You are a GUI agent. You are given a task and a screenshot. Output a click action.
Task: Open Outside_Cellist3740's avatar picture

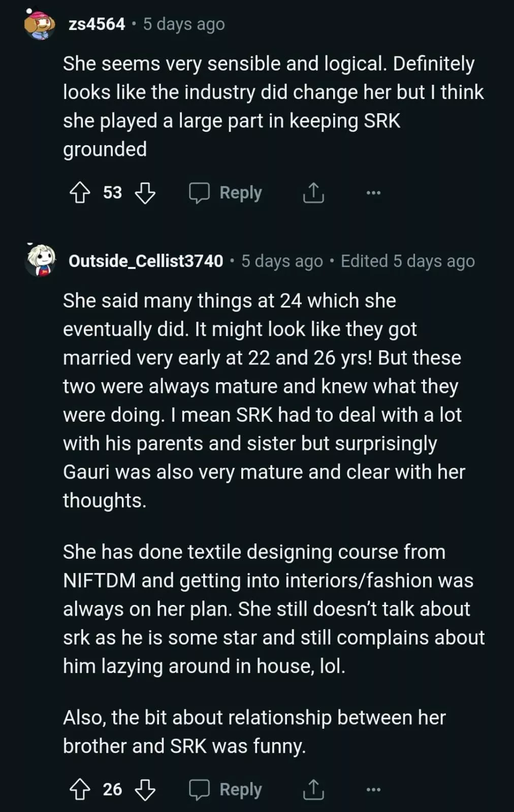(40, 261)
